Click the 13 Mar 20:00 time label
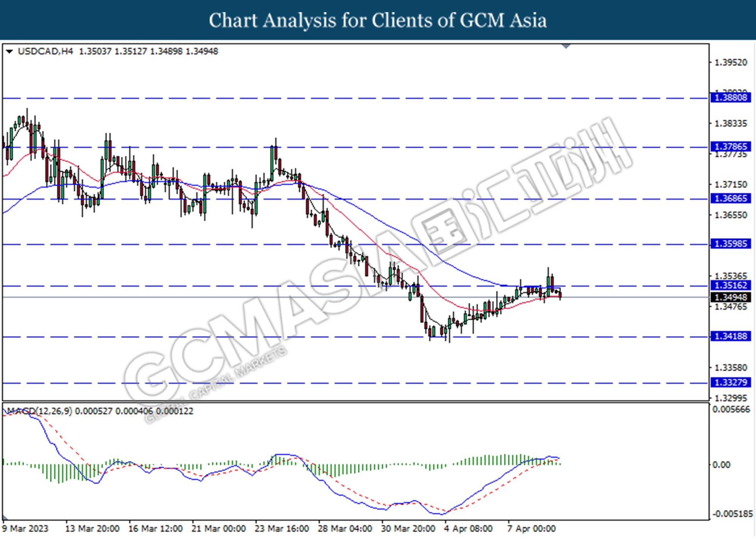The image size is (756, 540). tap(92, 528)
